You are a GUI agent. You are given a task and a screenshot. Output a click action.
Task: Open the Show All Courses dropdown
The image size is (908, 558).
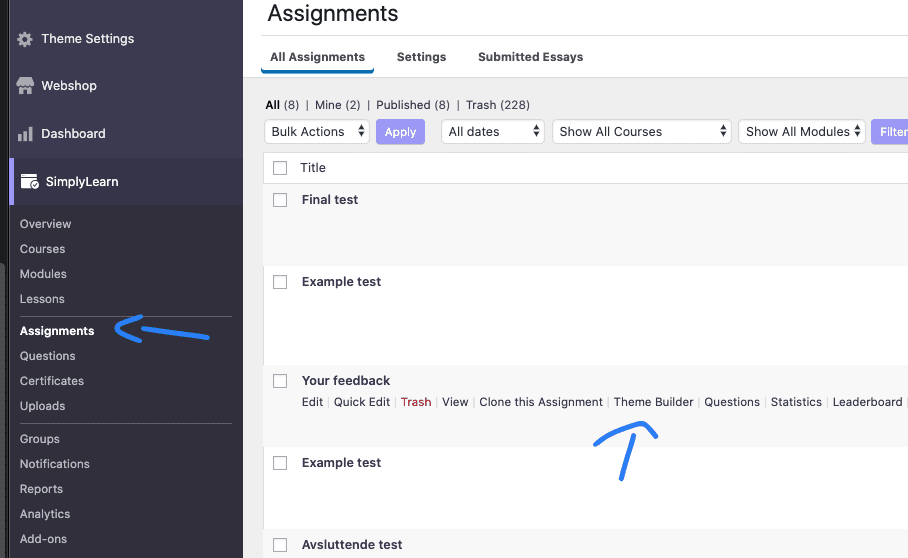tap(643, 132)
